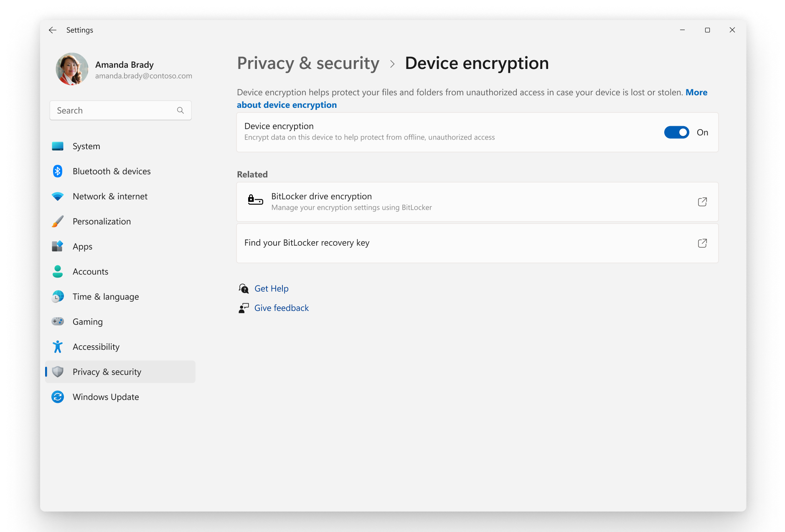Click the Give feedback link
The height and width of the screenshot is (532, 785).
point(282,308)
